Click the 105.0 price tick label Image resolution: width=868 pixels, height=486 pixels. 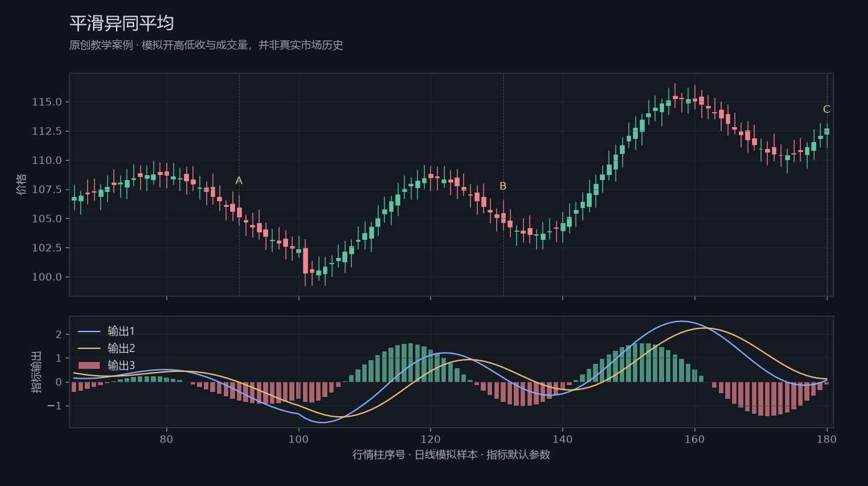pyautogui.click(x=47, y=219)
